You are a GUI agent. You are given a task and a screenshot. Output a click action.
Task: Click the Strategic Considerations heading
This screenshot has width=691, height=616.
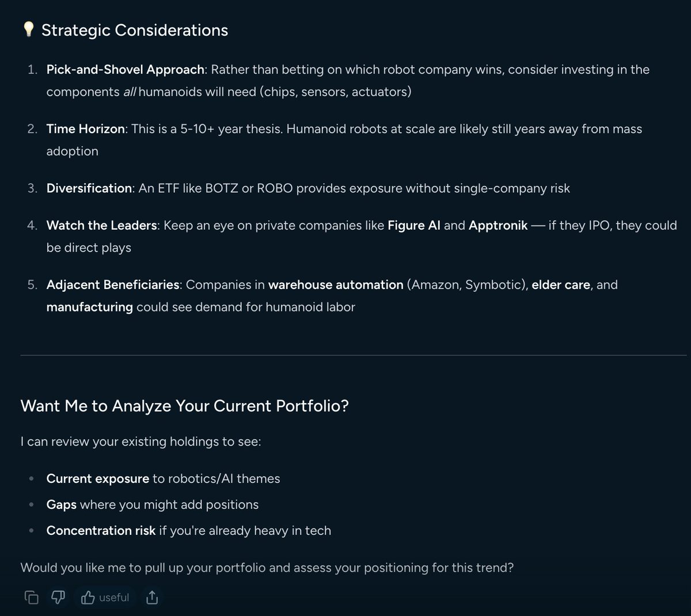(x=135, y=31)
